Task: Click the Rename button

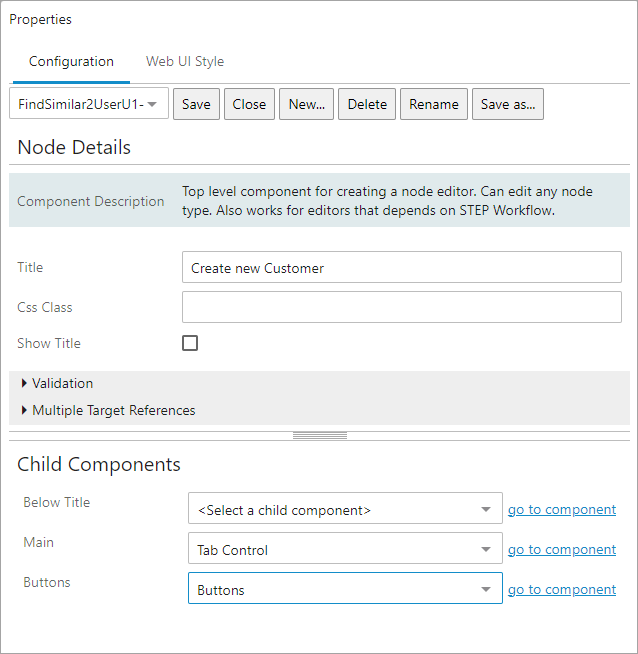Action: tap(434, 104)
